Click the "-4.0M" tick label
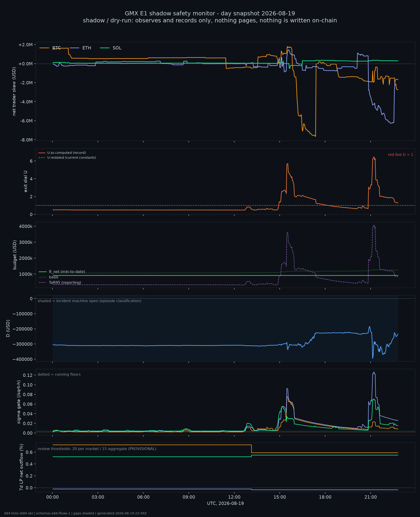 click(x=26, y=102)
